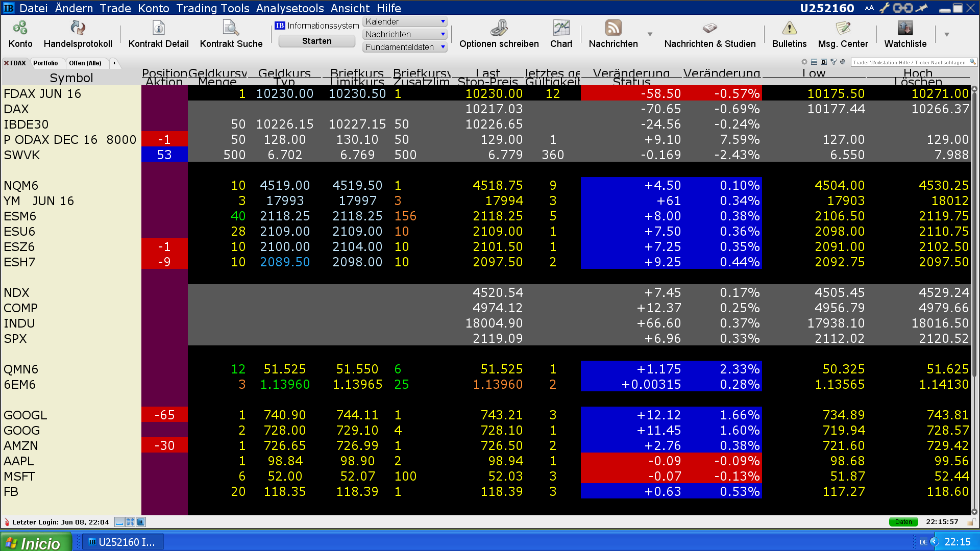Click the Ticker Nachschlagen search field
The image size is (980, 551).
click(910, 62)
